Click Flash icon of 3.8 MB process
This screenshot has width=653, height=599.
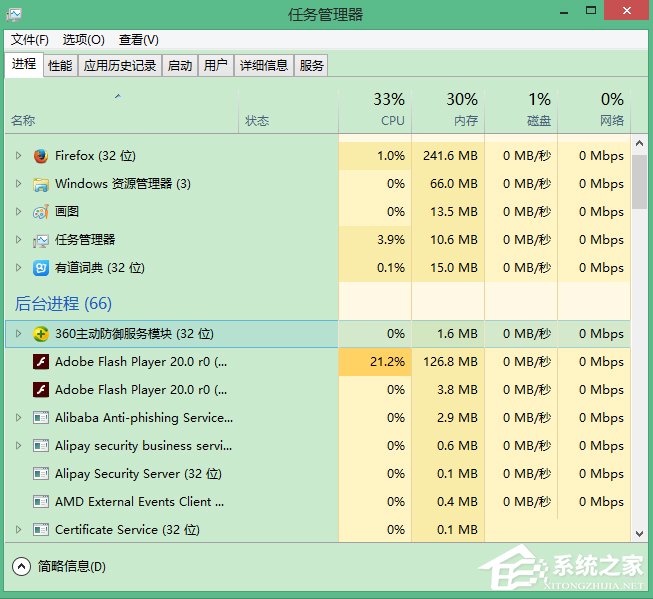tap(41, 390)
